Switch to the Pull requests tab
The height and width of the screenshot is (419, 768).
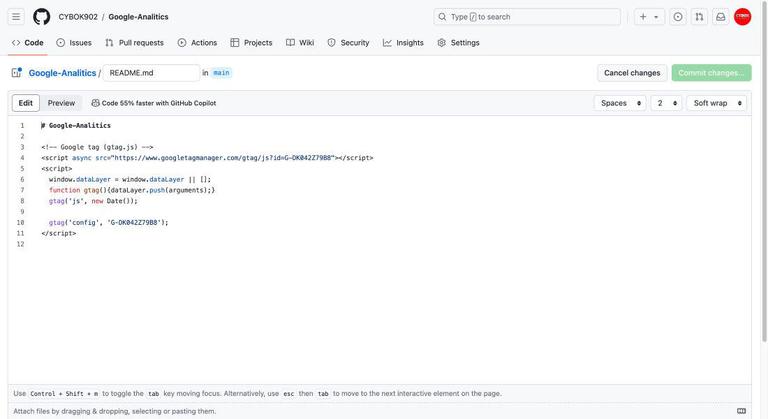click(x=135, y=43)
